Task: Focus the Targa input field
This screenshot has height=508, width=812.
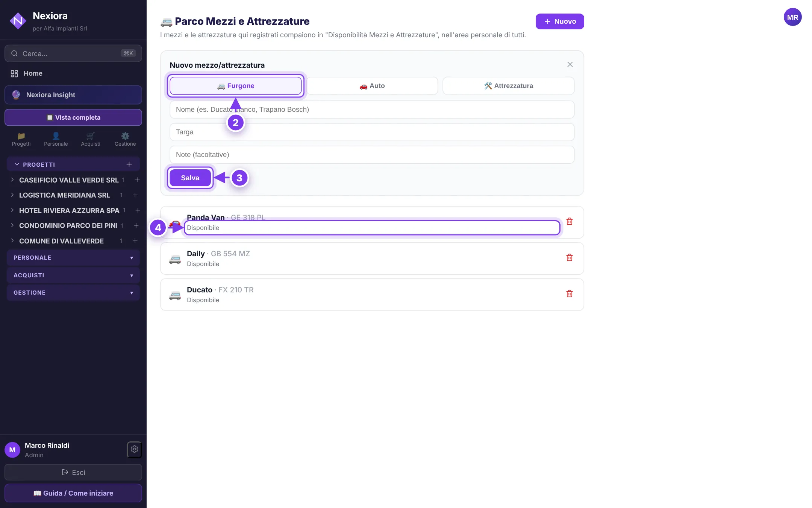Action: 372,132
